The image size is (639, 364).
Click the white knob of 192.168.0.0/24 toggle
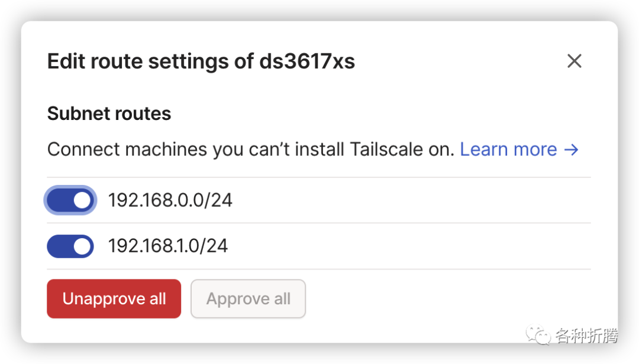click(x=82, y=200)
